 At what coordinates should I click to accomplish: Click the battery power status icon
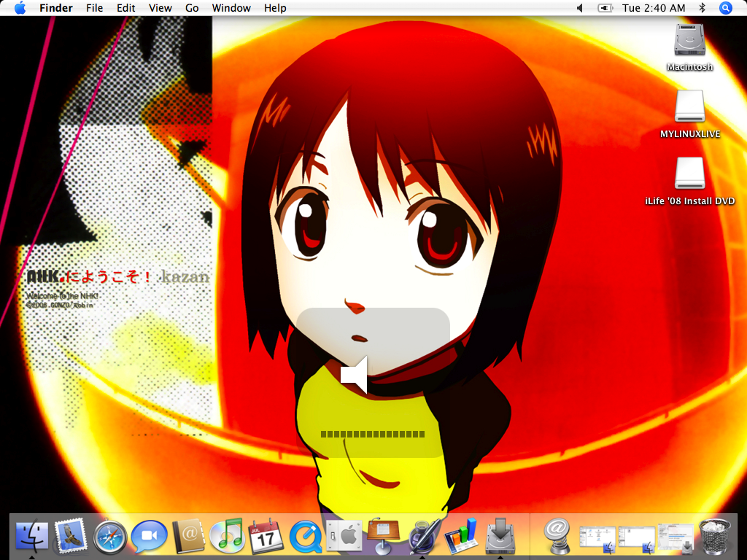605,7
